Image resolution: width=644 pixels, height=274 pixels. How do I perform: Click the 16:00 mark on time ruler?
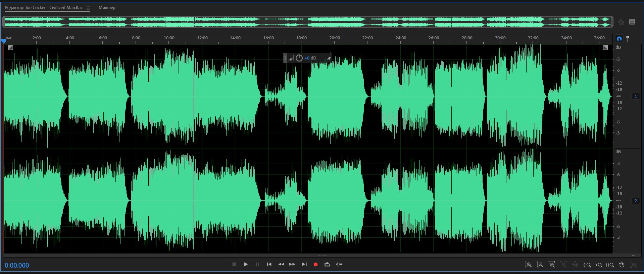[268, 38]
